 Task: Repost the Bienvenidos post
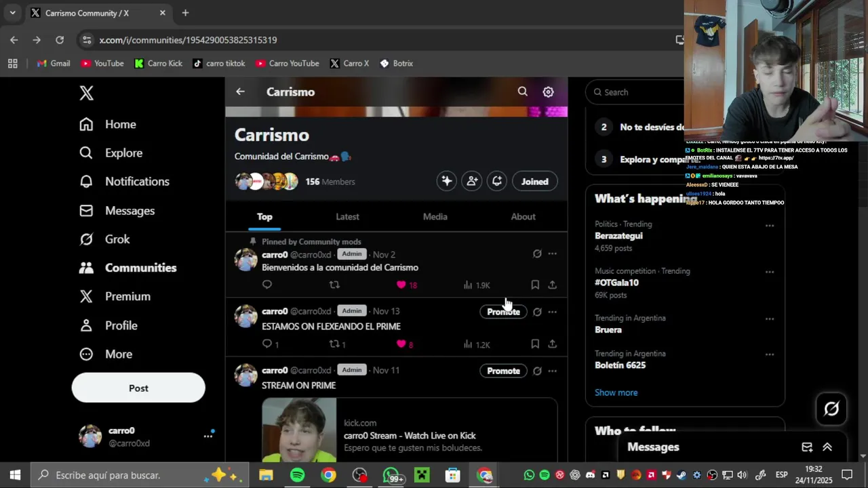click(x=334, y=285)
